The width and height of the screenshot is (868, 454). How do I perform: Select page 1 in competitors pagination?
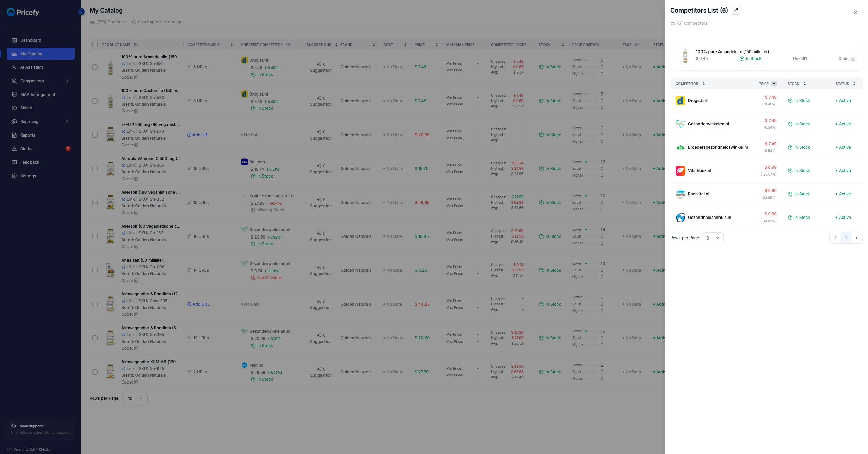coord(846,238)
